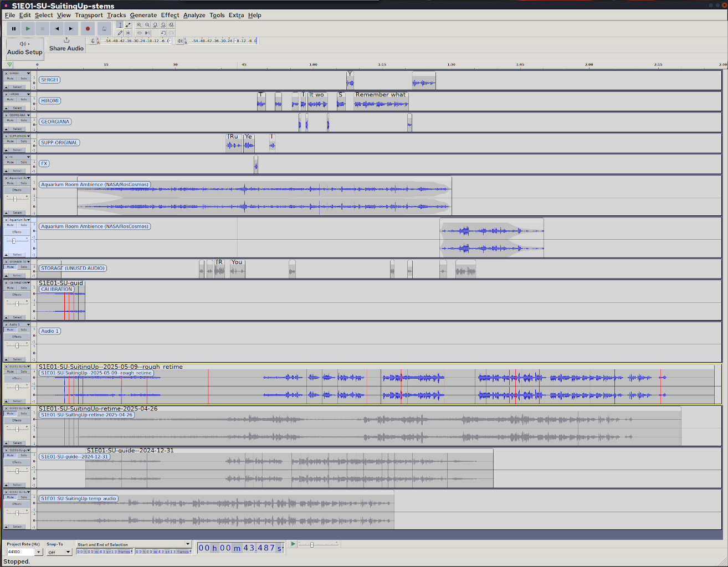728x567 pixels.
Task: Mute the GEORGIANA track
Action: [11, 120]
